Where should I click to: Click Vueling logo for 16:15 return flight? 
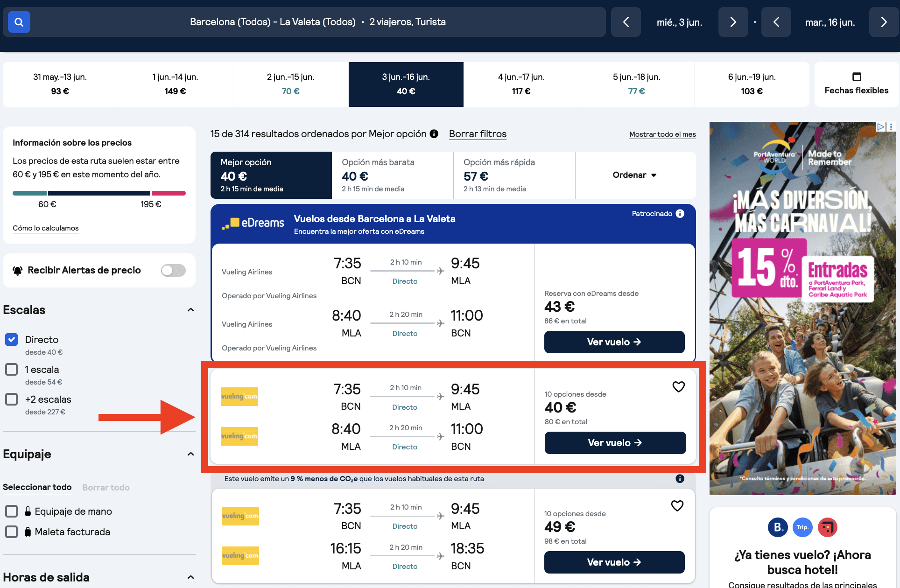(x=240, y=556)
